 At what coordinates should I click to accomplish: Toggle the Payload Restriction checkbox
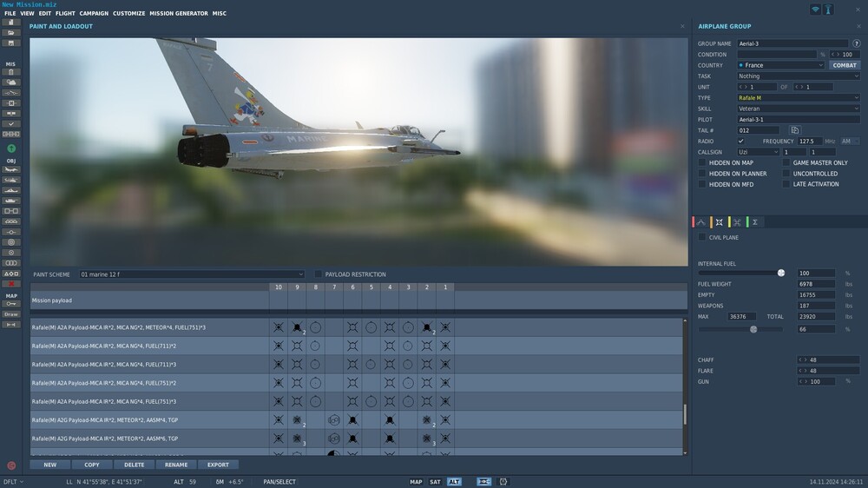pyautogui.click(x=318, y=274)
